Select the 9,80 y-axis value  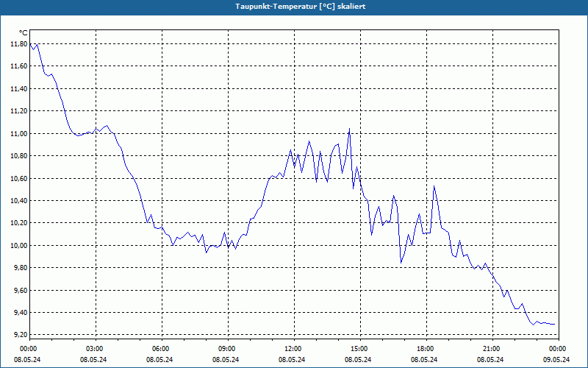tap(21, 268)
